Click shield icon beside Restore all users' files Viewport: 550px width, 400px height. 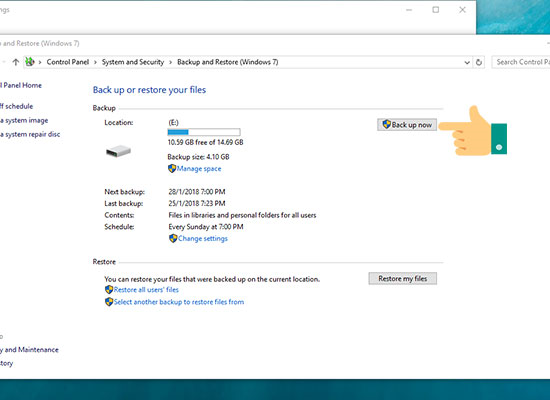point(109,289)
